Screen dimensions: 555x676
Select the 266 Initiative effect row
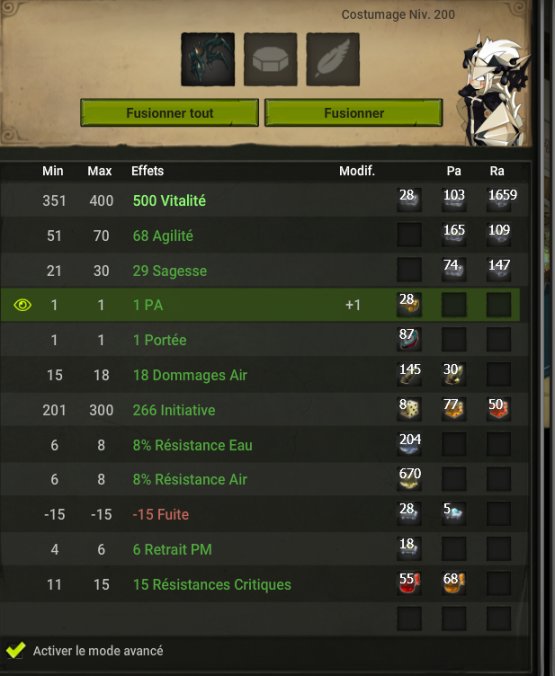[x=264, y=410]
